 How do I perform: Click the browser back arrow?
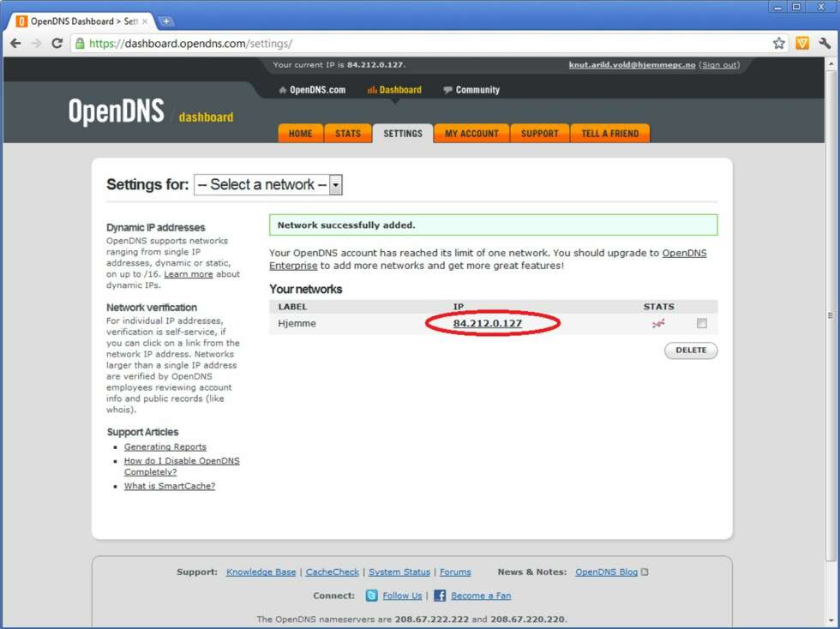(15, 44)
